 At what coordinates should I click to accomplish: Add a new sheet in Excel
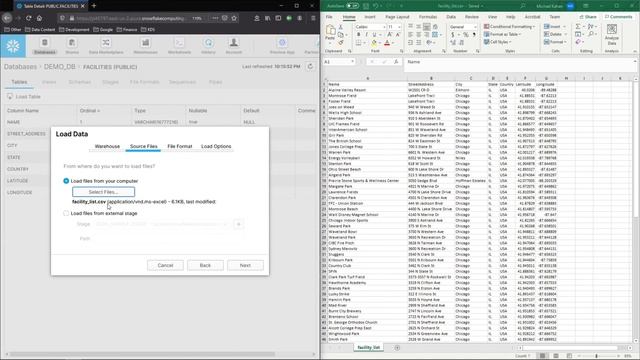397,348
